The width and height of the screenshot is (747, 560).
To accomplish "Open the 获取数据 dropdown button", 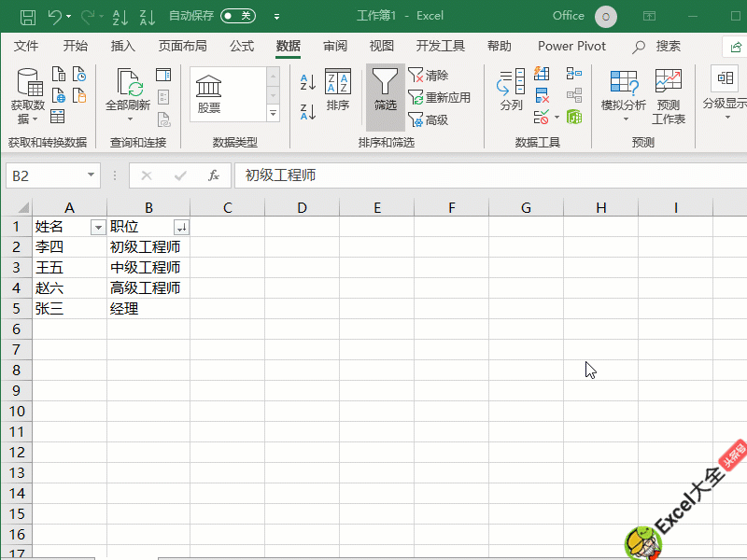I will [28, 96].
